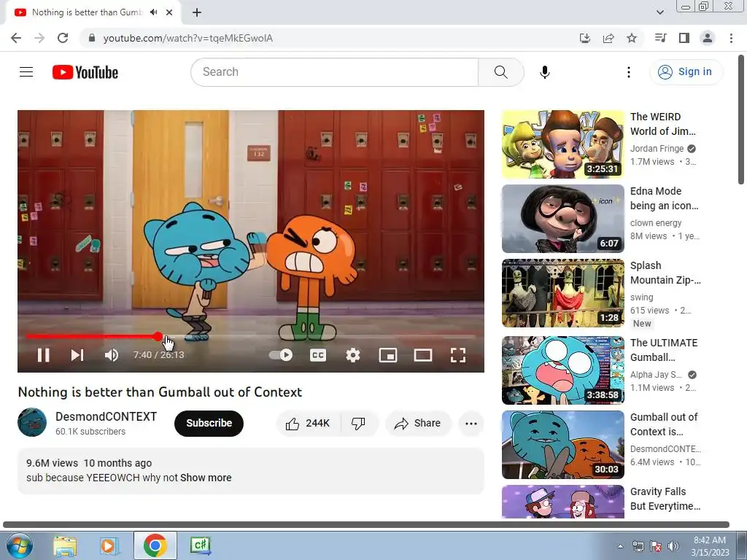This screenshot has height=560, width=747.
Task: Open Windows Explorer from taskbar
Action: [65, 545]
